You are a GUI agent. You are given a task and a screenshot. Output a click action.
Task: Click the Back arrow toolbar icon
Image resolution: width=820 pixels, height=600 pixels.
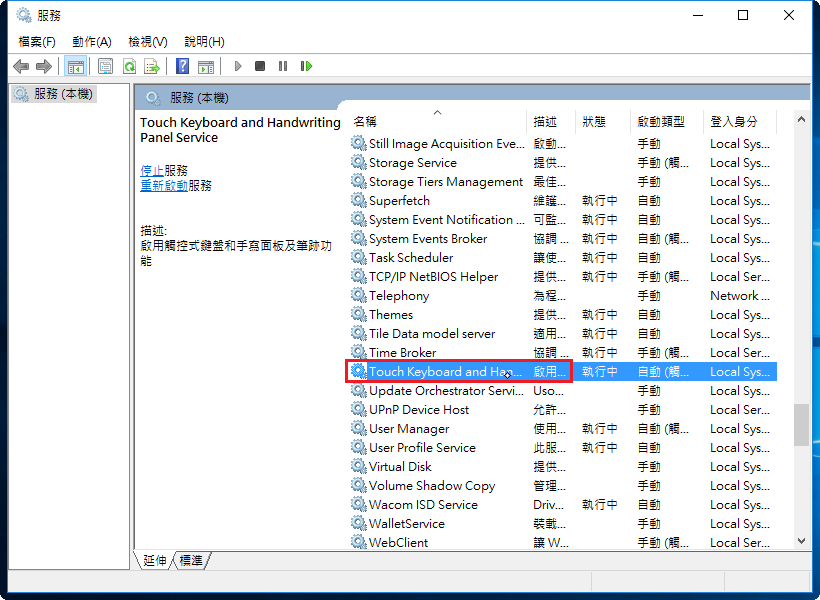pyautogui.click(x=21, y=66)
